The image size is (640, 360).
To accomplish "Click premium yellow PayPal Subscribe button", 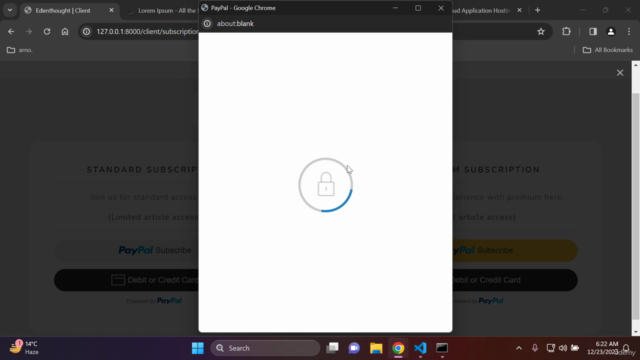I will click(515, 250).
